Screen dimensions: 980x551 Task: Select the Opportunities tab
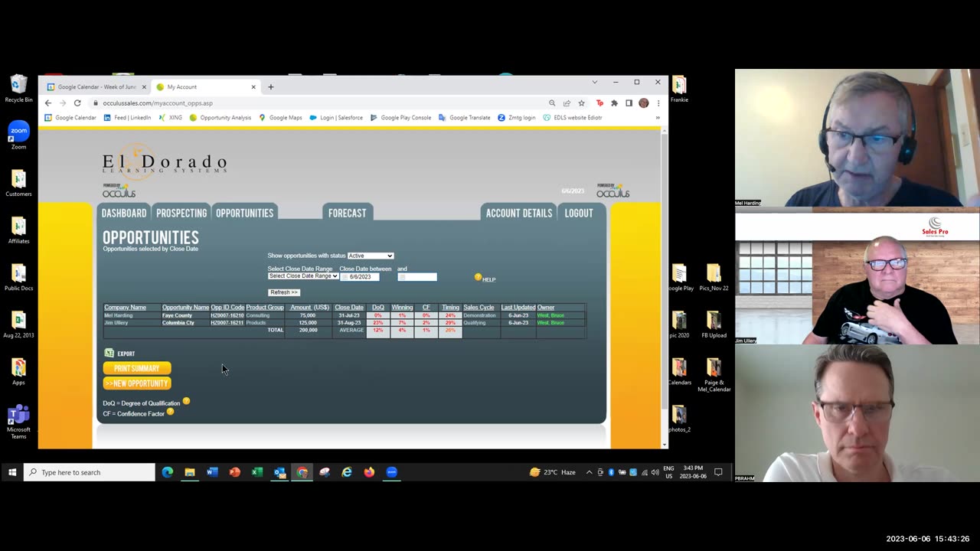click(x=244, y=213)
